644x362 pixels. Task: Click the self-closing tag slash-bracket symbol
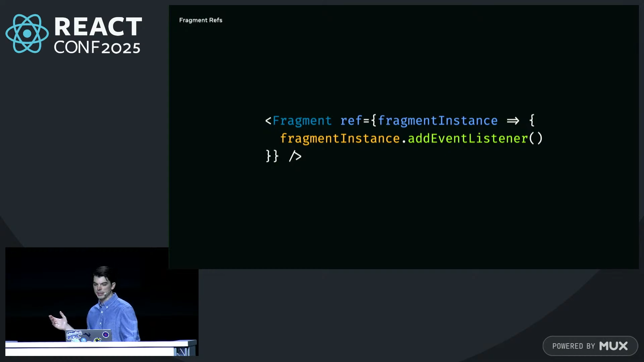[x=295, y=156]
